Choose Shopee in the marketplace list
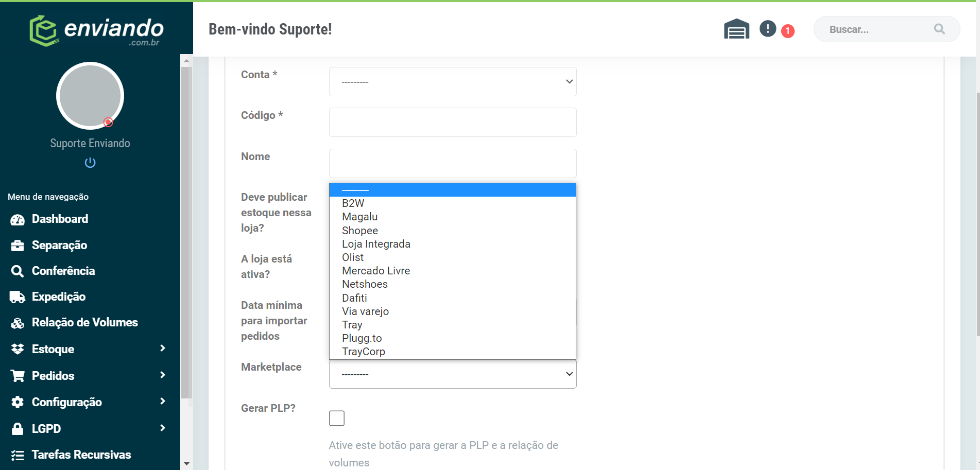The height and width of the screenshot is (470, 980). pyautogui.click(x=360, y=231)
